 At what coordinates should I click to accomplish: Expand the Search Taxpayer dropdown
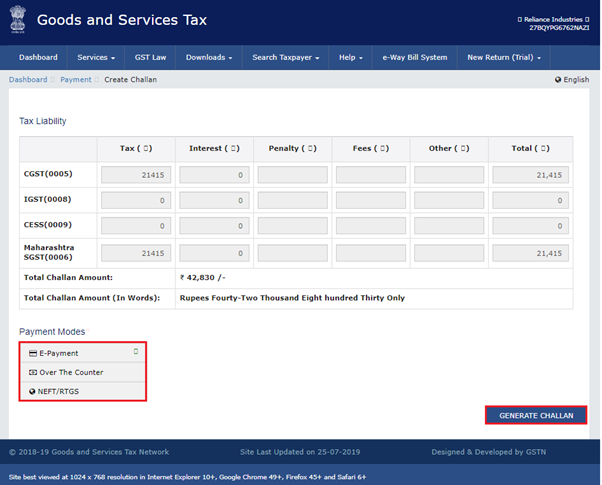(285, 57)
